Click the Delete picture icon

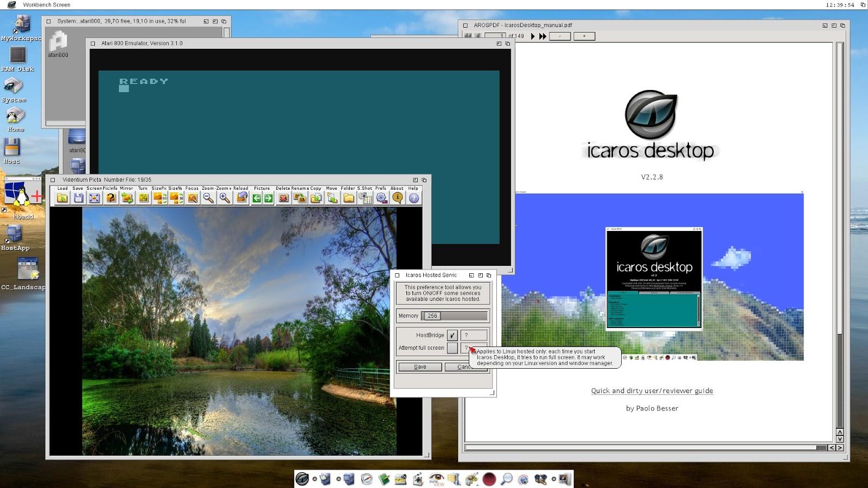click(283, 198)
